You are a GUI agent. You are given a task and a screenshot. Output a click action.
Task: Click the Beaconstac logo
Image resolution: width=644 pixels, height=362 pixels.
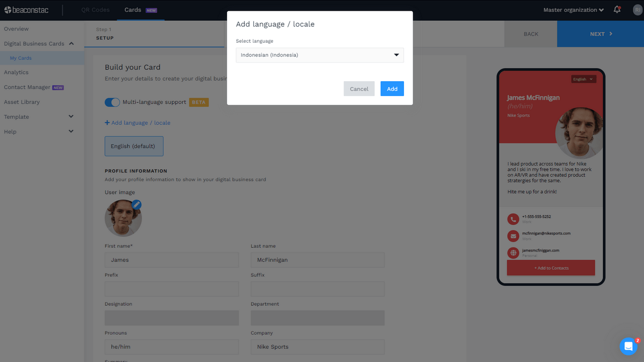pyautogui.click(x=27, y=10)
